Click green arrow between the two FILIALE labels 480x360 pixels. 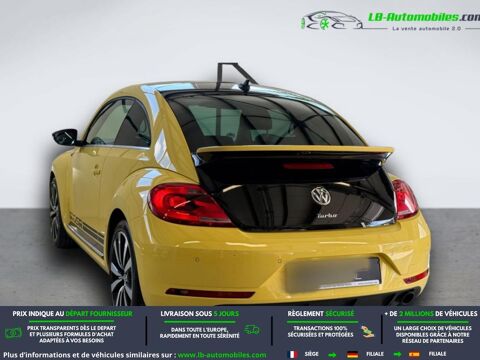coord(397,354)
